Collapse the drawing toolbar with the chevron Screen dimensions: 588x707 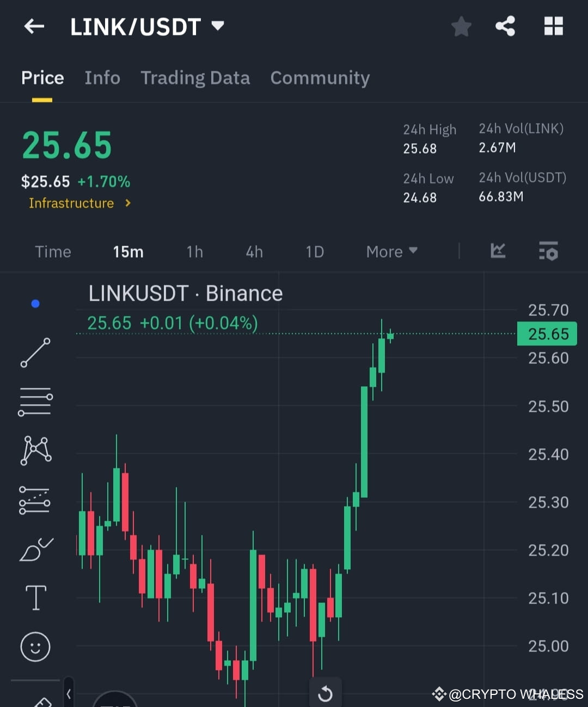click(x=69, y=694)
